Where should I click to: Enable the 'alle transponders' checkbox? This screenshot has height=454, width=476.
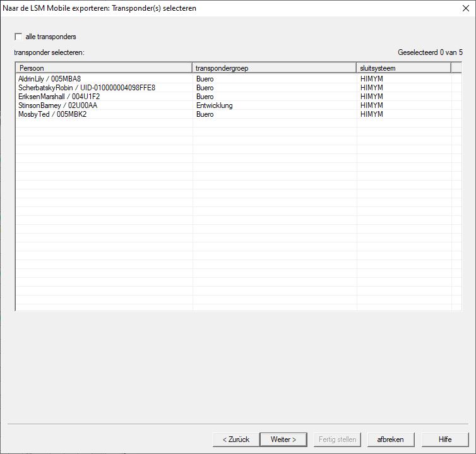(x=18, y=37)
